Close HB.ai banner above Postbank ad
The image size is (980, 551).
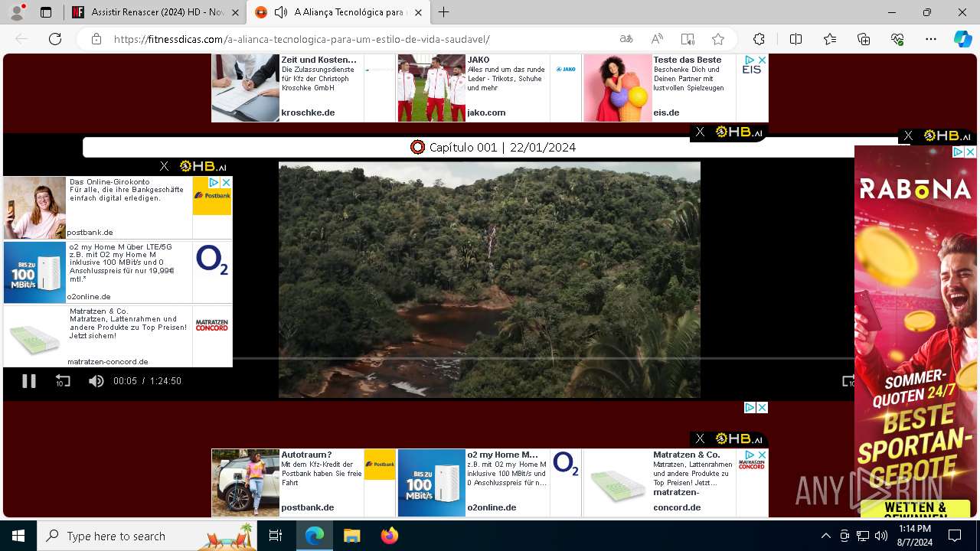[x=164, y=166]
